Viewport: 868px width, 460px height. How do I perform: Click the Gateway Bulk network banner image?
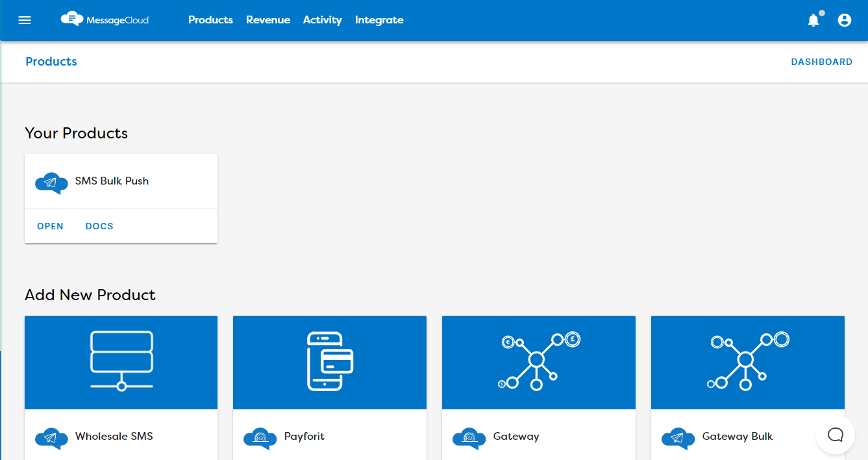coord(748,363)
